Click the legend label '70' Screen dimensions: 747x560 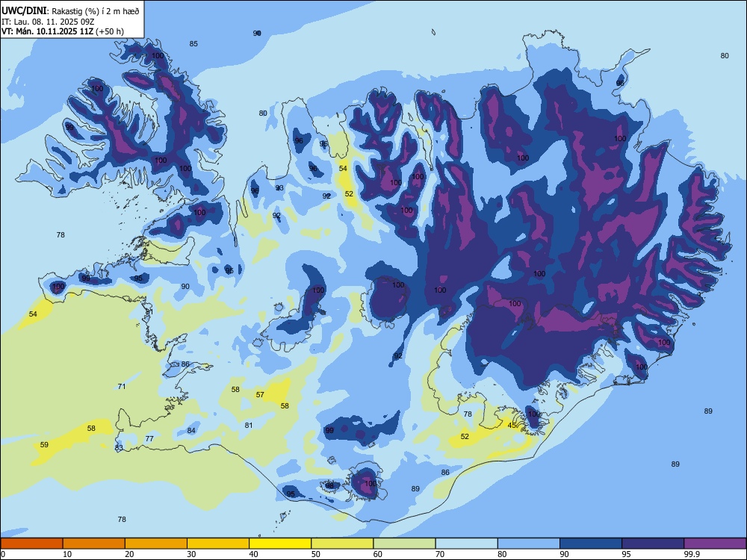pyautogui.click(x=440, y=554)
